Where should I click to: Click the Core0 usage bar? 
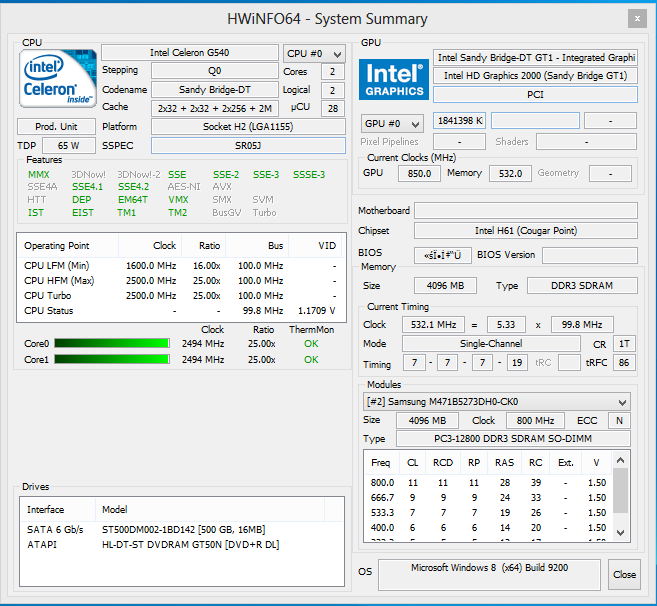tap(110, 344)
